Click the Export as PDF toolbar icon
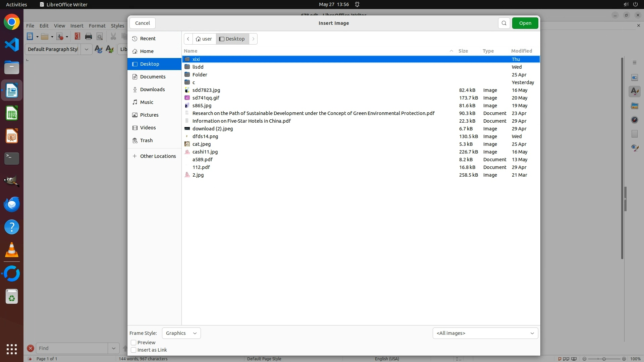 pyautogui.click(x=77, y=37)
